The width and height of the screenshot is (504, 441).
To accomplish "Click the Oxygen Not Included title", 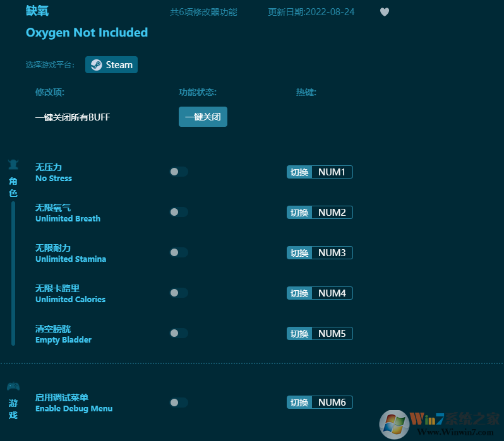I will [87, 33].
